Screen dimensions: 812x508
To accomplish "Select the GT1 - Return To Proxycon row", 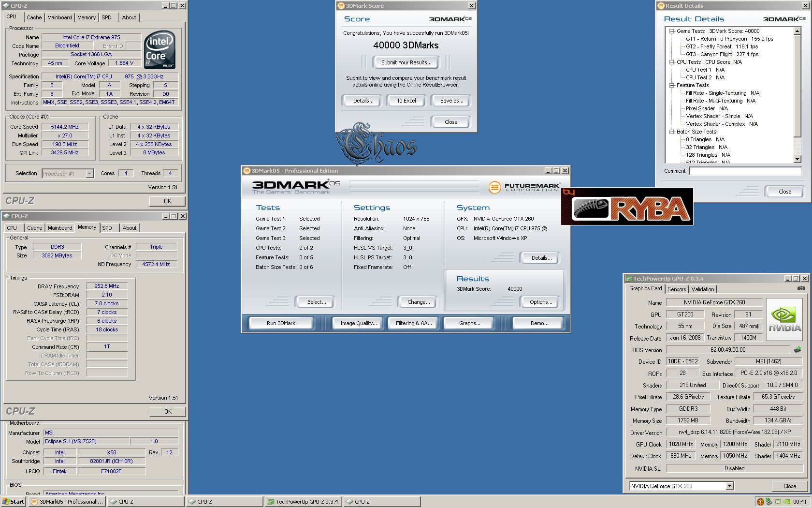I will tap(729, 39).
